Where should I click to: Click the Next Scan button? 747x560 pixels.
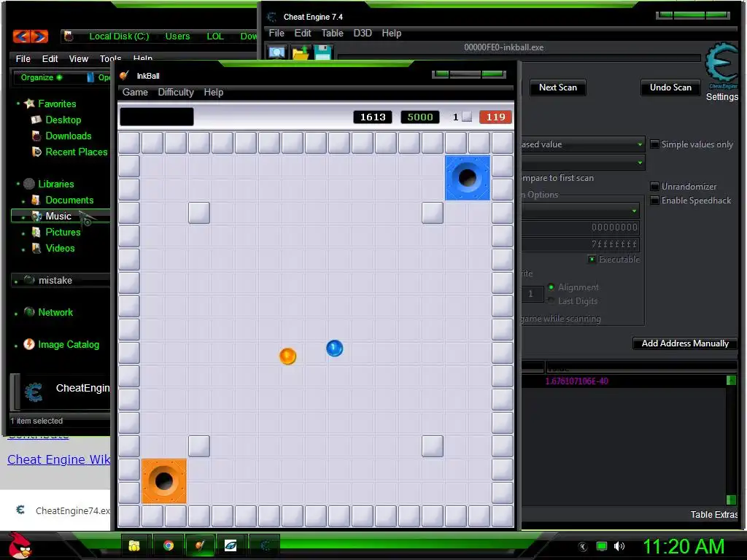pyautogui.click(x=557, y=87)
